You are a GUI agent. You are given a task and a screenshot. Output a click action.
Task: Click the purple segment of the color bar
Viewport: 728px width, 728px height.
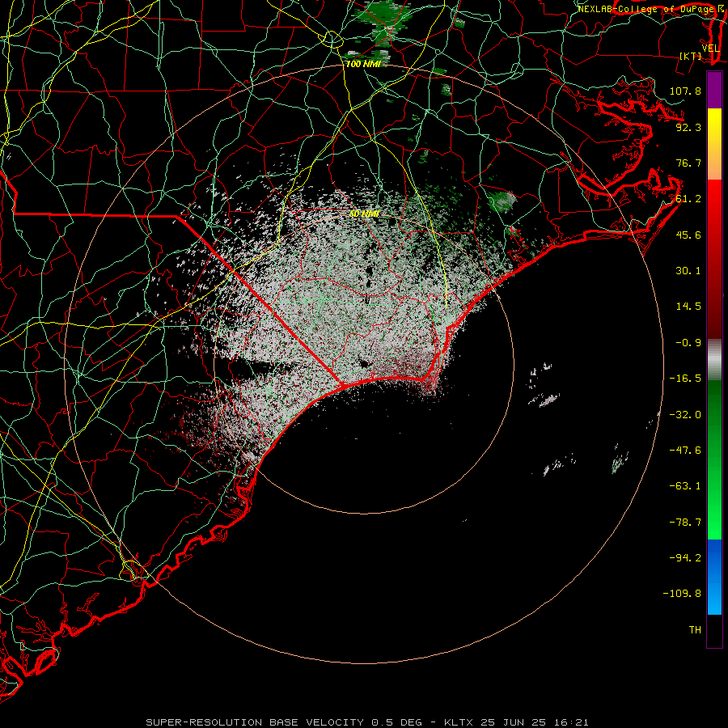(x=714, y=91)
